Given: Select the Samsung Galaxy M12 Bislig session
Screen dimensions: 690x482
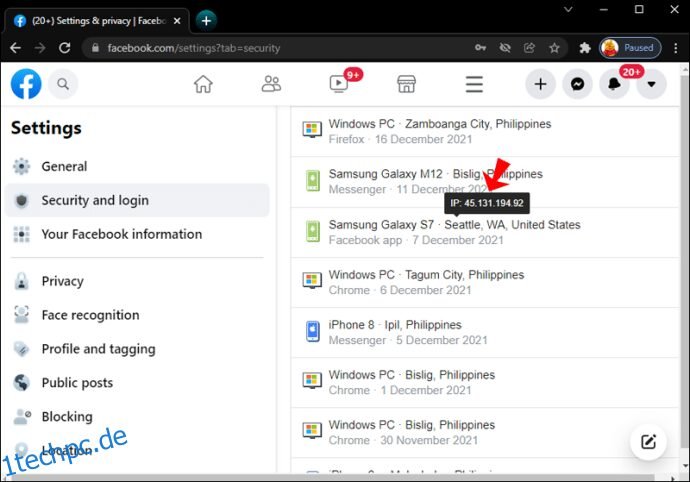Looking at the screenshot, I should [x=484, y=182].
